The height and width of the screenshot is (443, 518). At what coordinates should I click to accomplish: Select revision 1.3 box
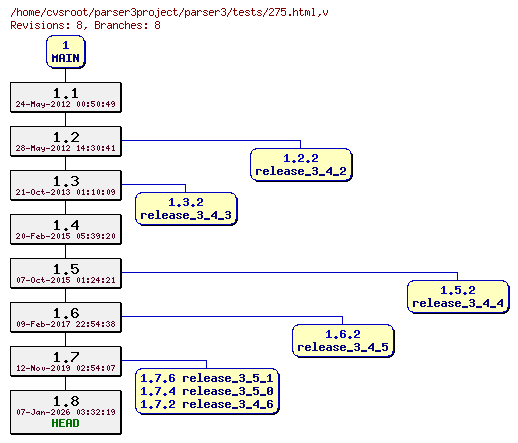pos(66,185)
